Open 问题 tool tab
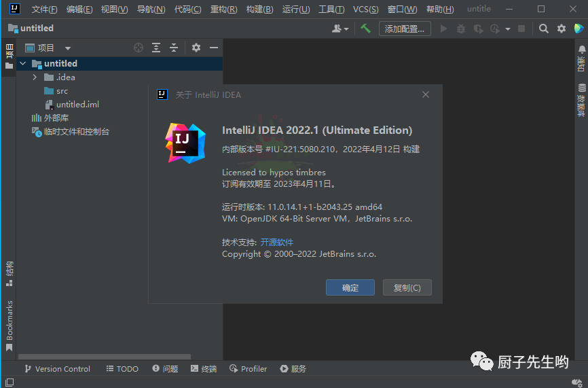The height and width of the screenshot is (388, 588). click(166, 369)
